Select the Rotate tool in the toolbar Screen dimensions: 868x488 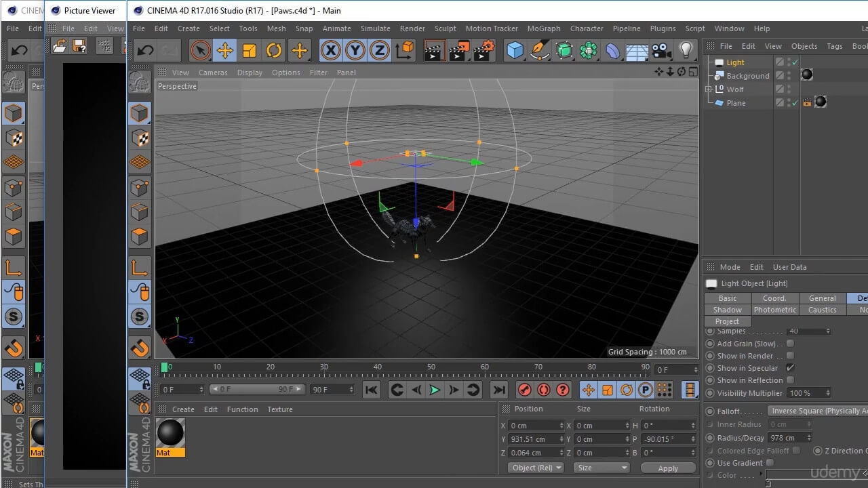point(274,50)
